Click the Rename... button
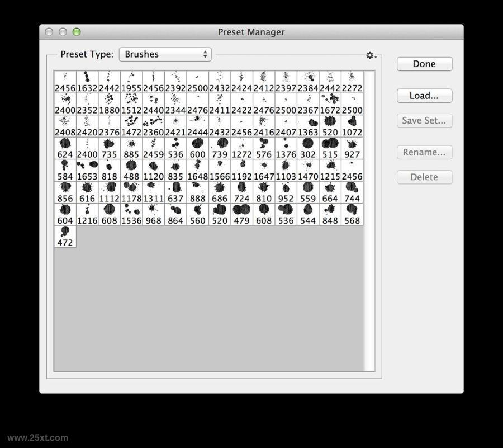The image size is (503, 448). click(x=424, y=152)
